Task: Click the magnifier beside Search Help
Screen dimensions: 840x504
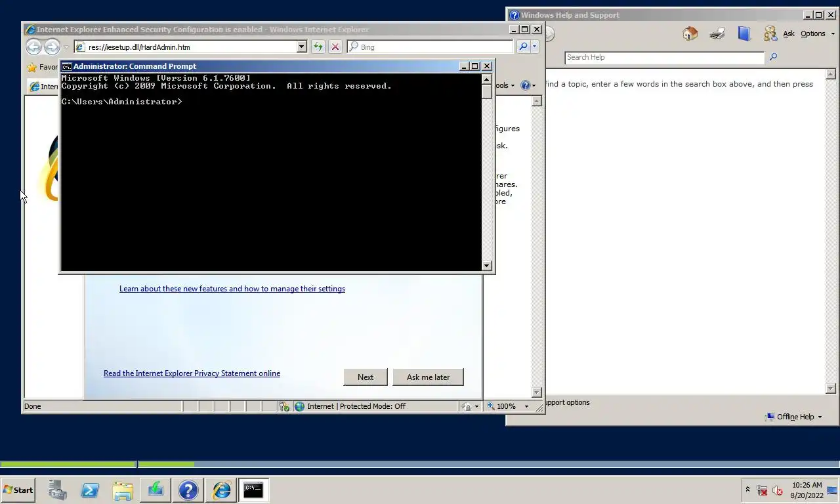Action: [x=773, y=57]
